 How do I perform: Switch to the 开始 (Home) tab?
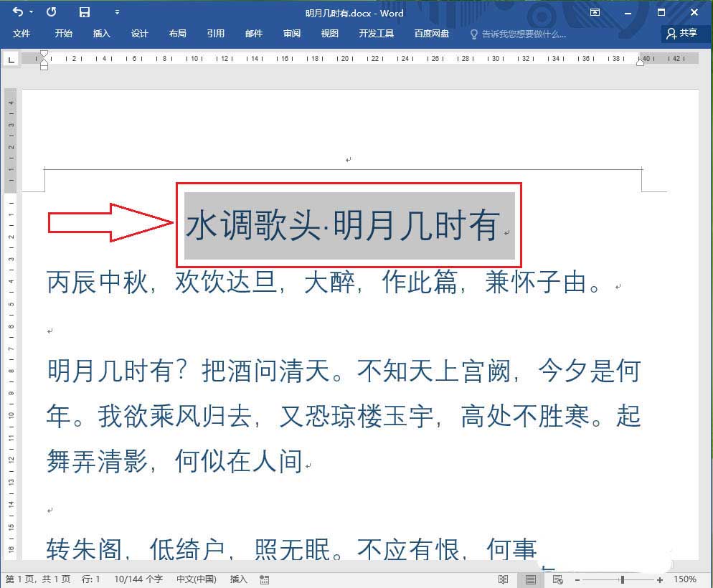pyautogui.click(x=63, y=33)
